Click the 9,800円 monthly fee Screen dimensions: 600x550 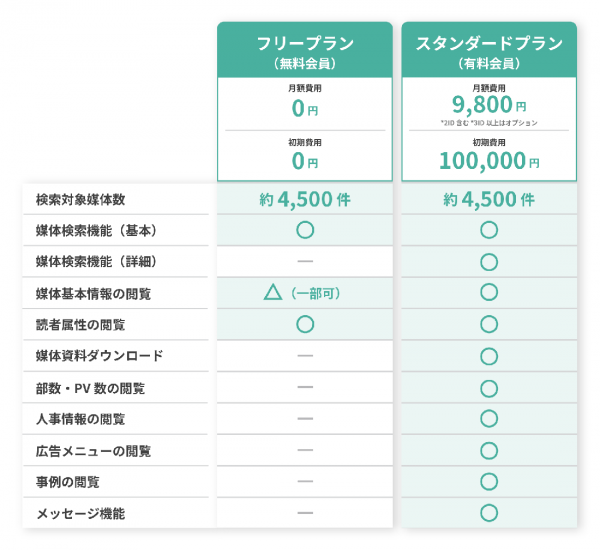click(x=489, y=103)
